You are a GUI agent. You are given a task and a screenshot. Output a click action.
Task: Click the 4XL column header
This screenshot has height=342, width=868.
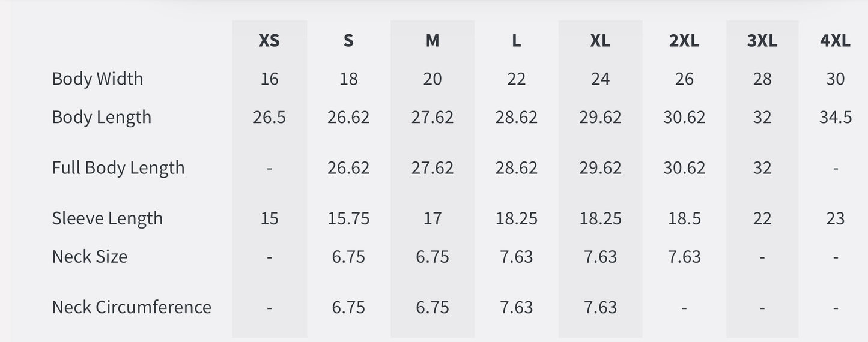point(835,41)
